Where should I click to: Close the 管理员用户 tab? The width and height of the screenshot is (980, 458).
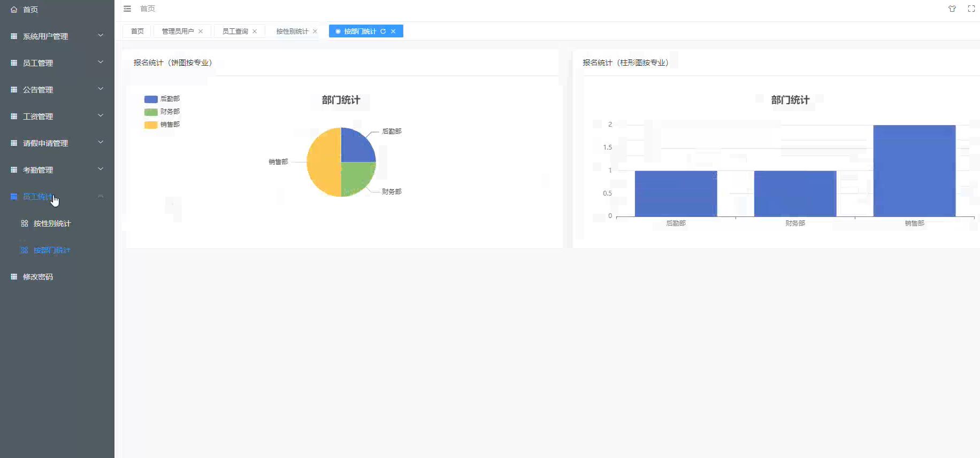(201, 32)
